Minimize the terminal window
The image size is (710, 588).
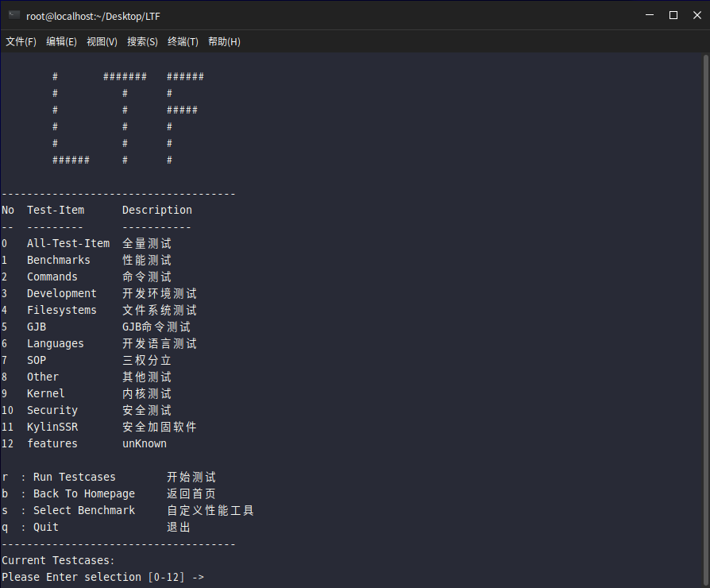click(650, 15)
